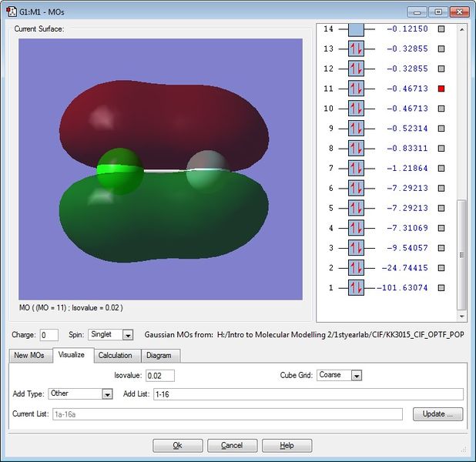This screenshot has height=462, width=476.
Task: Toggle the red surface square for orbital 11
Action: [441, 89]
